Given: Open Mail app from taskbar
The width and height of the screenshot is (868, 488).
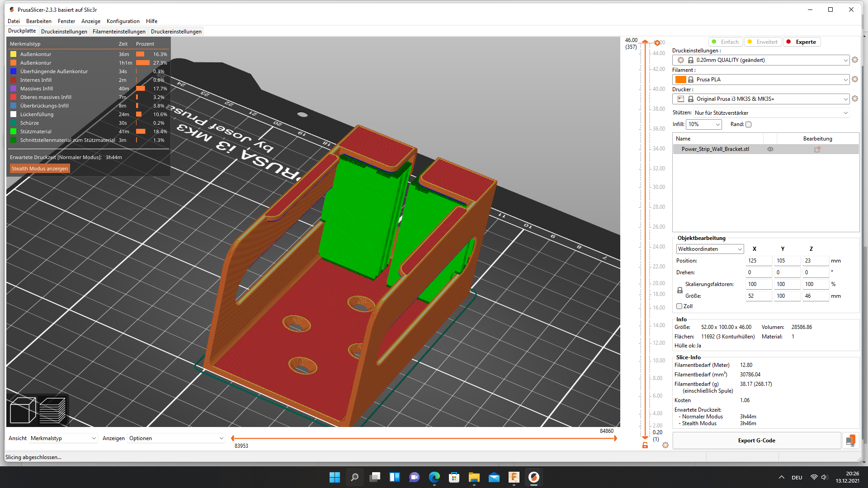Looking at the screenshot, I should click(494, 477).
